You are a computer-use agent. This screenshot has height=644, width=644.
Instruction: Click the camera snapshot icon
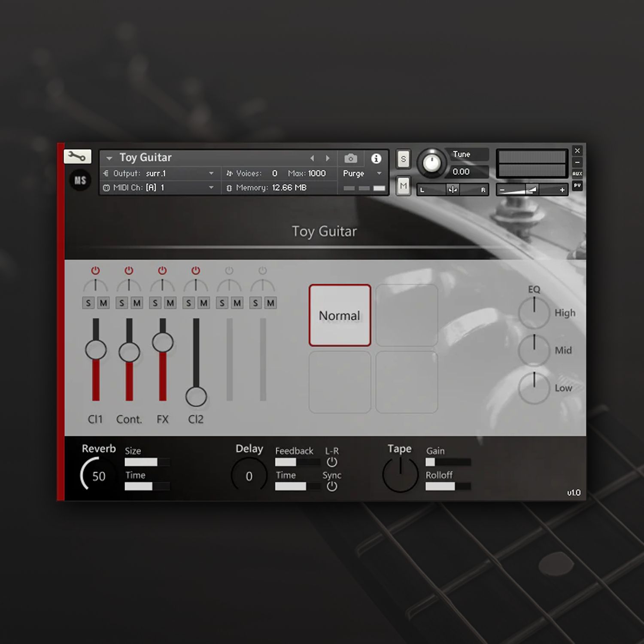pyautogui.click(x=351, y=158)
